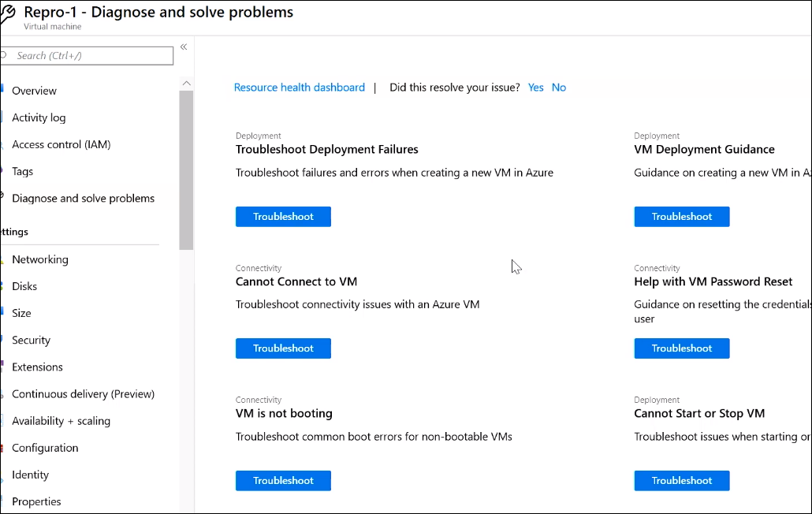The width and height of the screenshot is (812, 514).
Task: Click Troubleshoot for Help with VM Password Reset
Action: coord(681,348)
